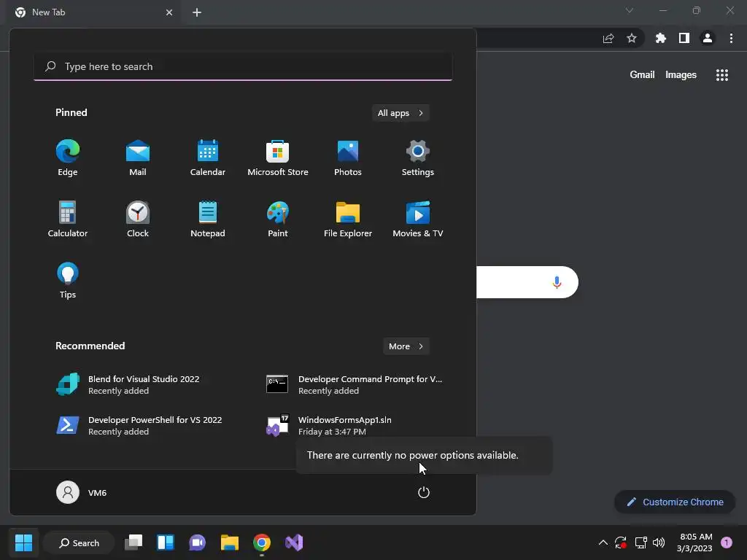Launch Movies & TV app

(x=418, y=219)
